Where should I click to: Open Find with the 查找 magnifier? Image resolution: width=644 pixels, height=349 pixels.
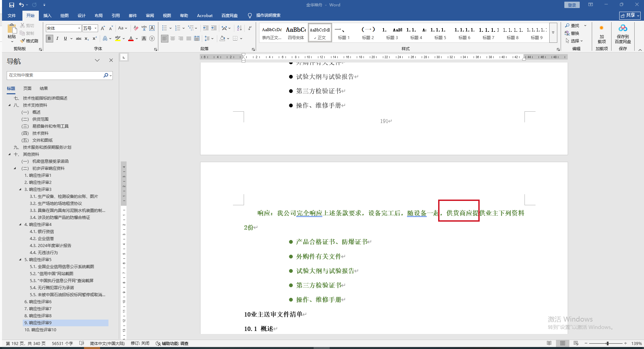pos(572,26)
